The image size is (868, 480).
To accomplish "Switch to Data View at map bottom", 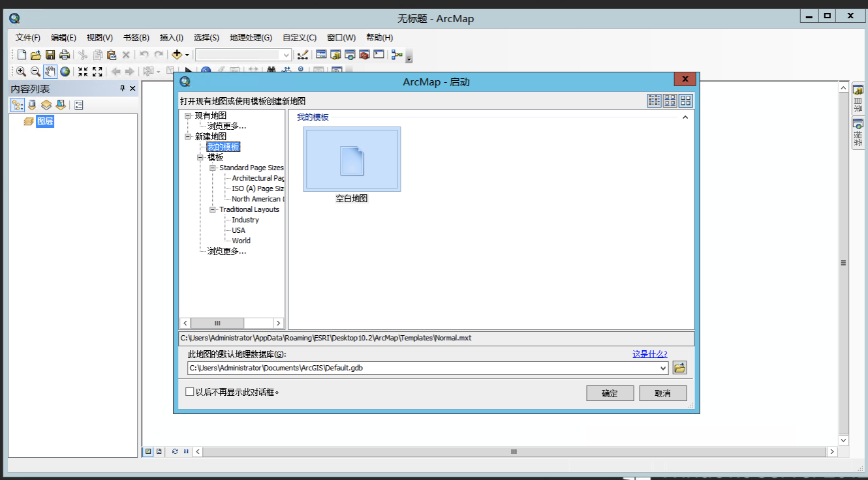I will (x=148, y=451).
